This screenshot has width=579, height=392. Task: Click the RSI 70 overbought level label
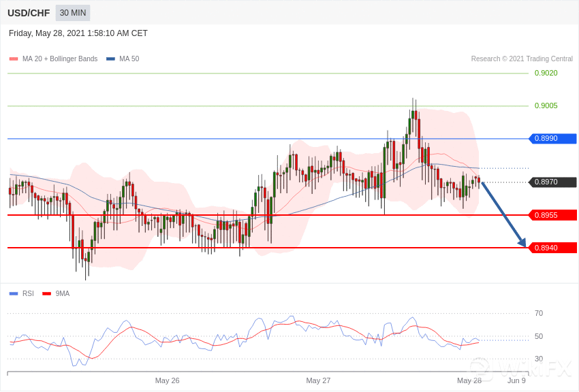(x=539, y=314)
